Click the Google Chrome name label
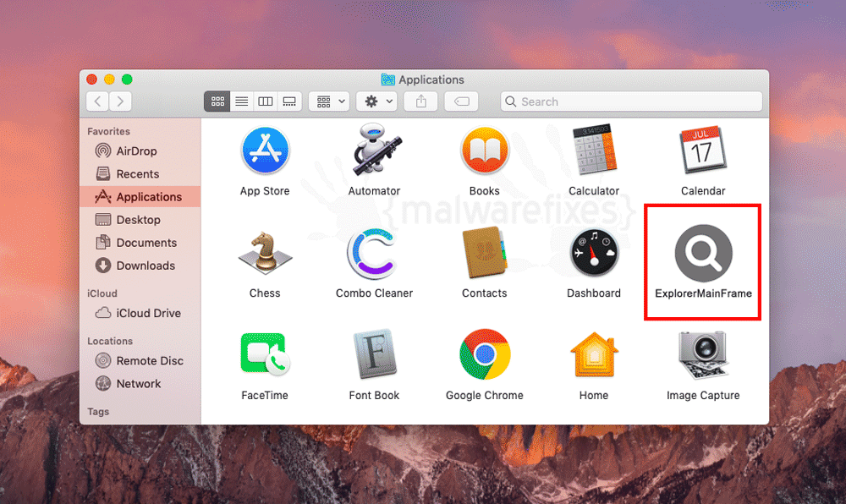 point(485,396)
